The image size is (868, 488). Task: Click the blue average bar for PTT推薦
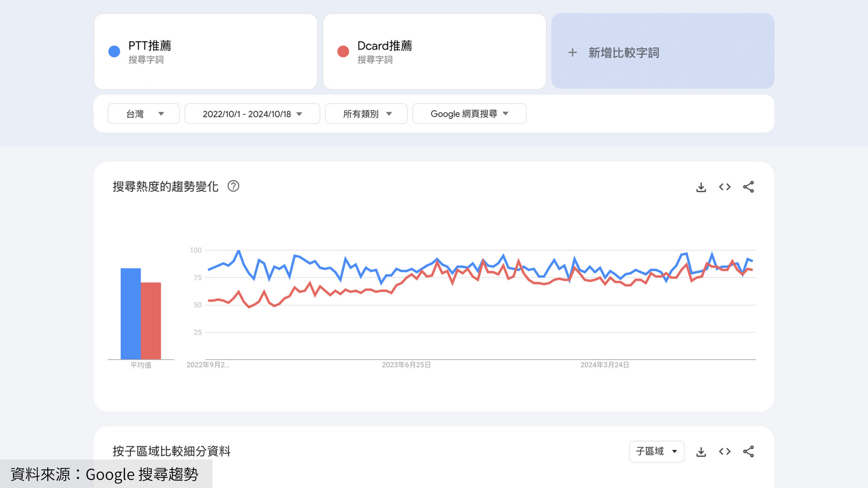point(131,314)
